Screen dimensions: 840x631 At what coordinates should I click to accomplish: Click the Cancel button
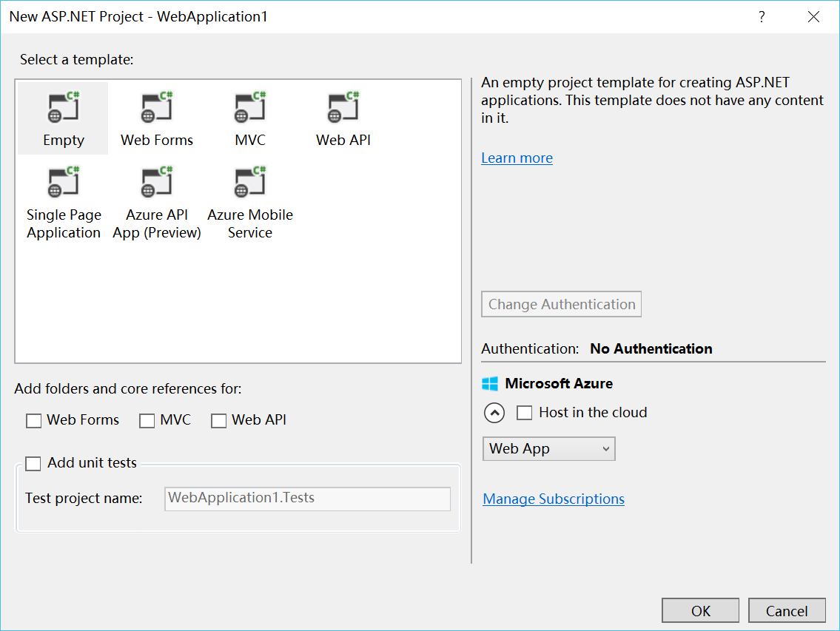click(x=787, y=610)
